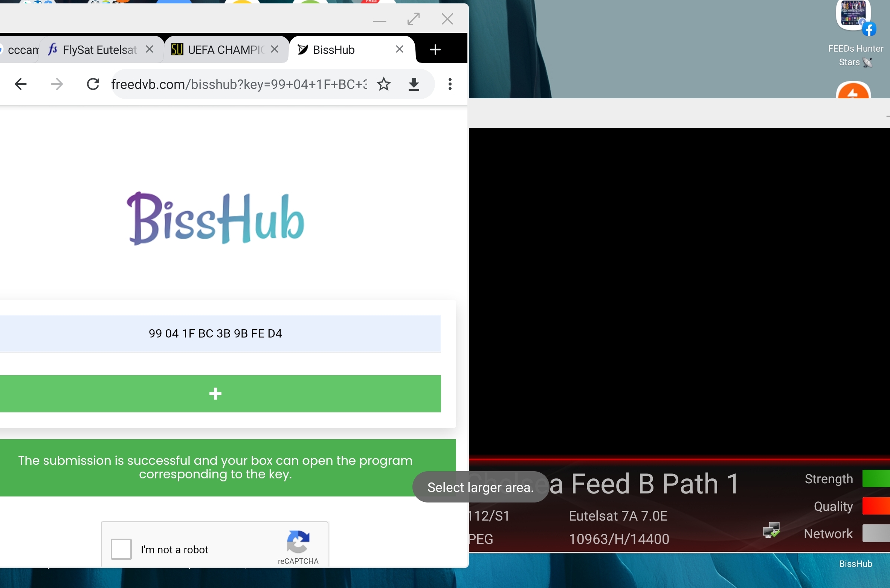Open downloads via the download arrow icon
This screenshot has width=890, height=588.
point(414,84)
